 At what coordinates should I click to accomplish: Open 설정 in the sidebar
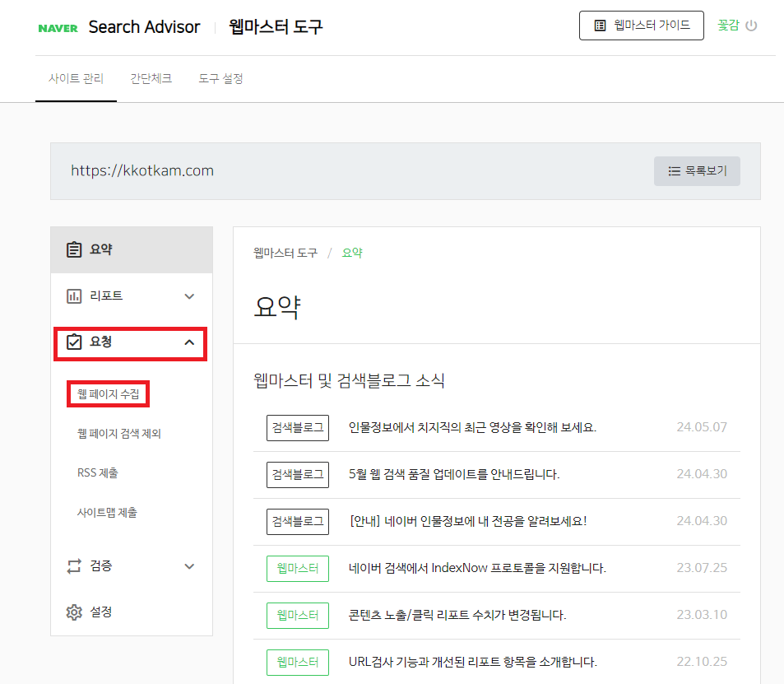pos(132,612)
